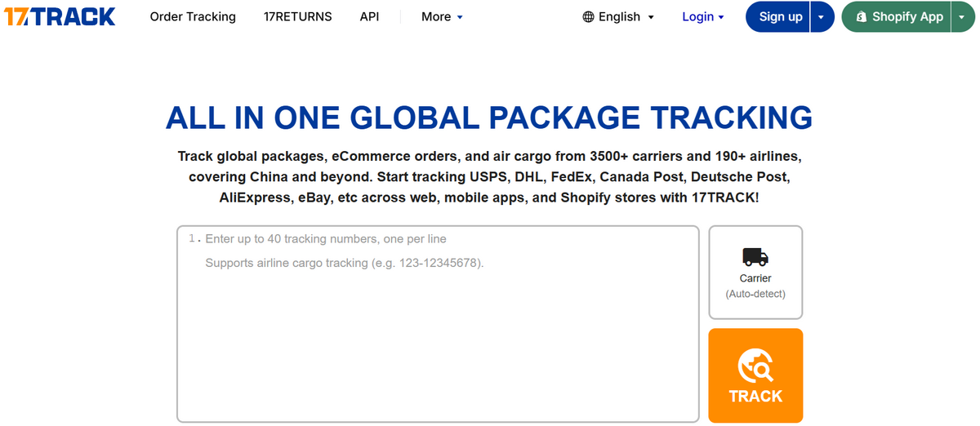Open 17RETURNS menu item
The height and width of the screenshot is (426, 980).
coord(298,17)
